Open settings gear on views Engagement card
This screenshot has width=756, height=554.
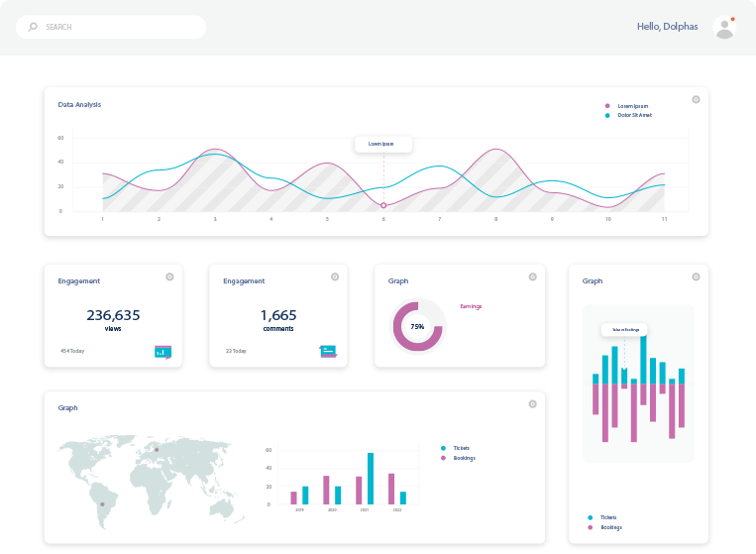click(169, 277)
